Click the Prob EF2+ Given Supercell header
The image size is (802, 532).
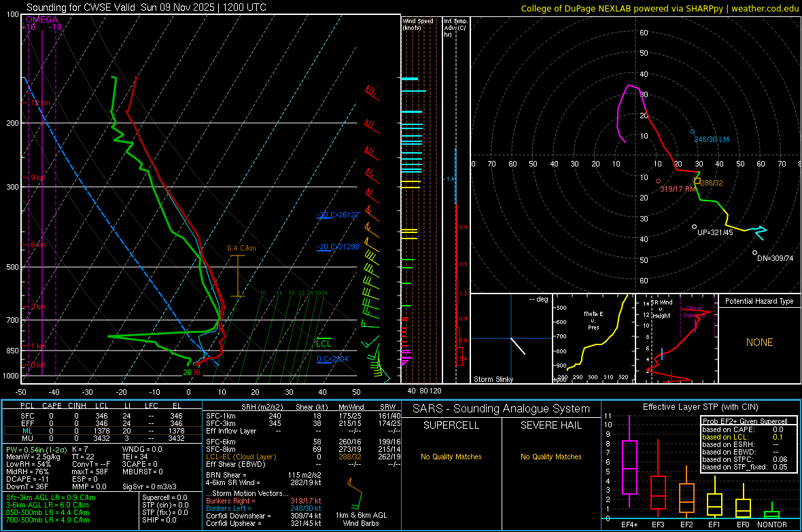[745, 421]
